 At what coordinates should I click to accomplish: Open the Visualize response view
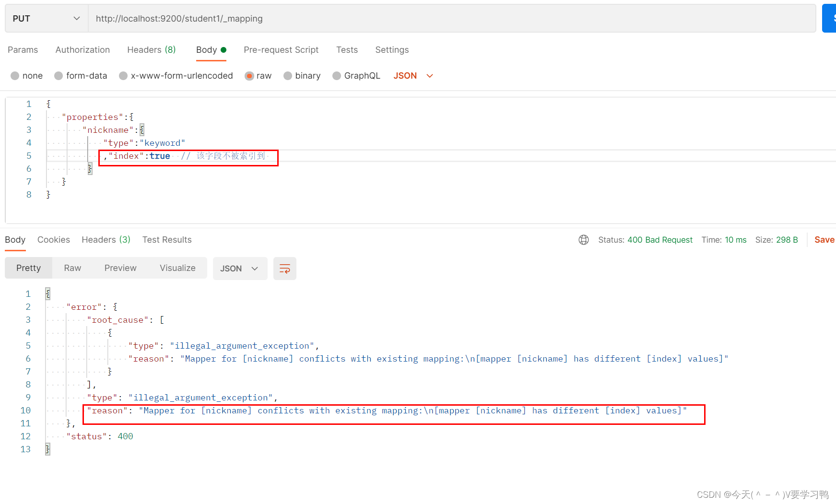coord(177,268)
